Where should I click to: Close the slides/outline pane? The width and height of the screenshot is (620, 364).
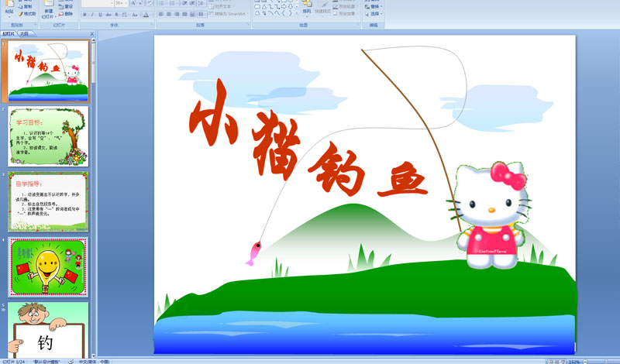tap(92, 34)
